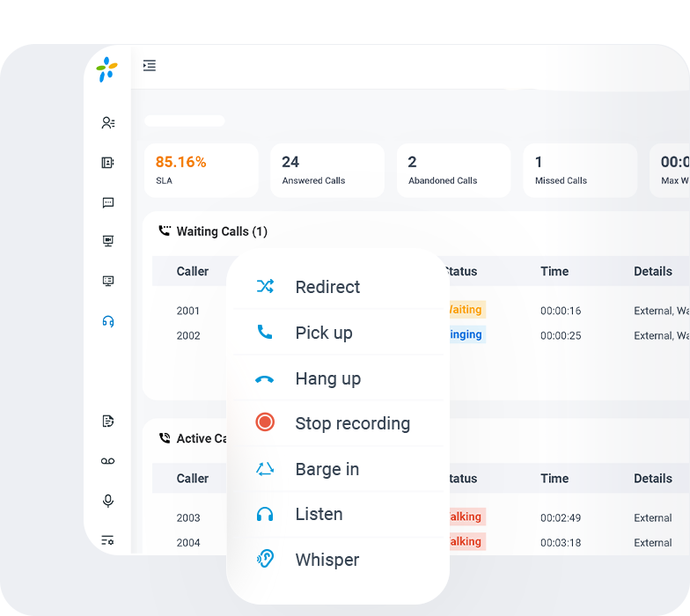690x616 pixels.
Task: Select caller 2002 in Waiting Calls
Action: coord(188,336)
